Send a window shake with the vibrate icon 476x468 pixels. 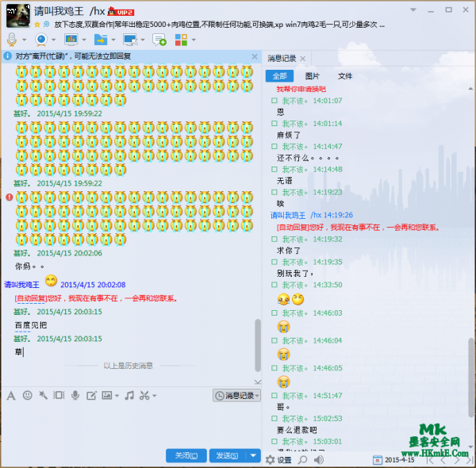[x=59, y=396]
